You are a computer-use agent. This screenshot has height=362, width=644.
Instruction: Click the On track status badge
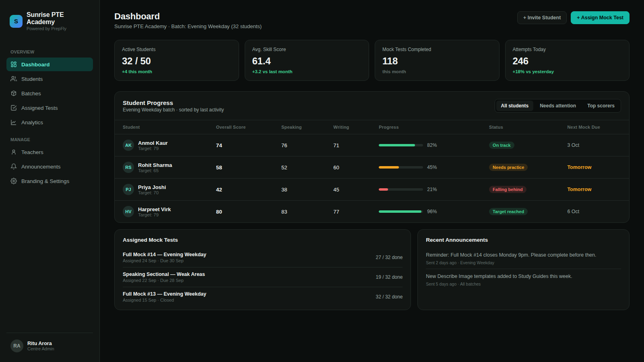pos(502,145)
